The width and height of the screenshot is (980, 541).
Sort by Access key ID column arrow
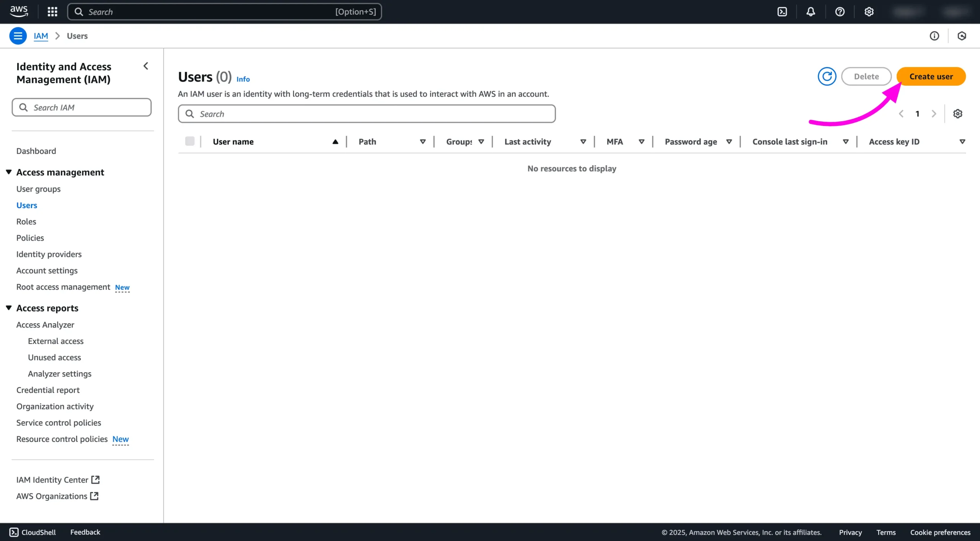(x=962, y=142)
